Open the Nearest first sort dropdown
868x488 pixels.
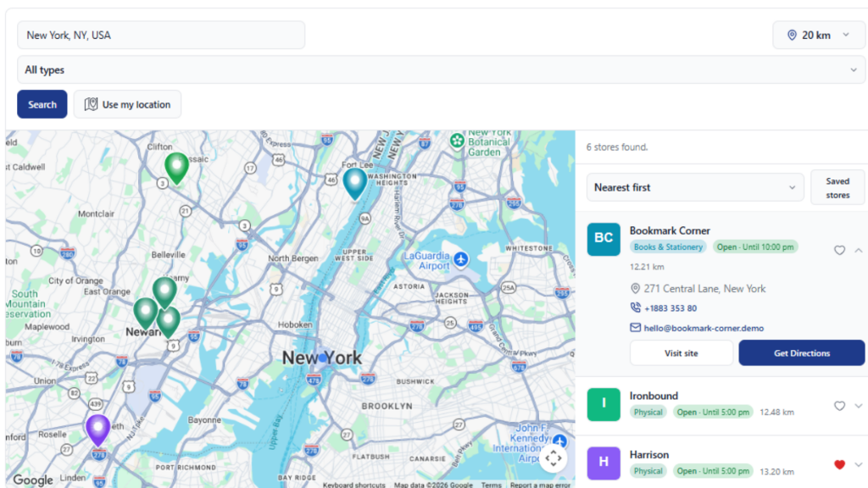pos(695,187)
